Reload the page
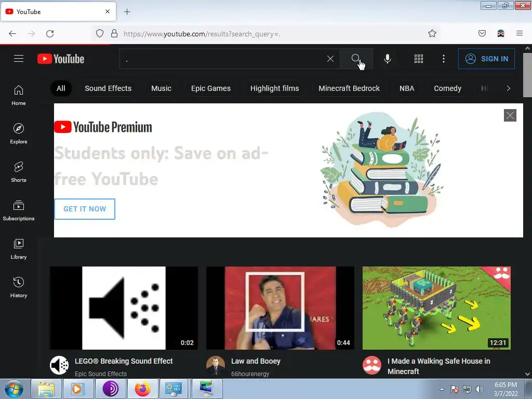The width and height of the screenshot is (532, 399). point(50,34)
